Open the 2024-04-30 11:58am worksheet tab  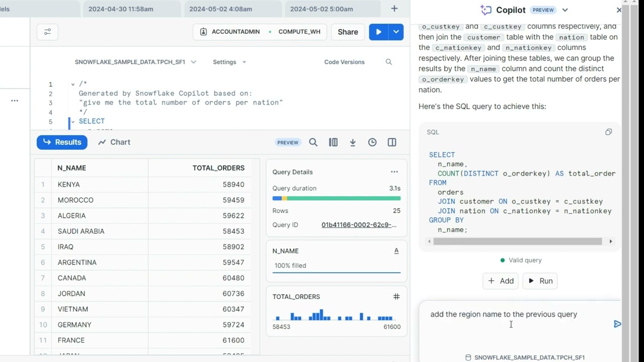pos(121,9)
